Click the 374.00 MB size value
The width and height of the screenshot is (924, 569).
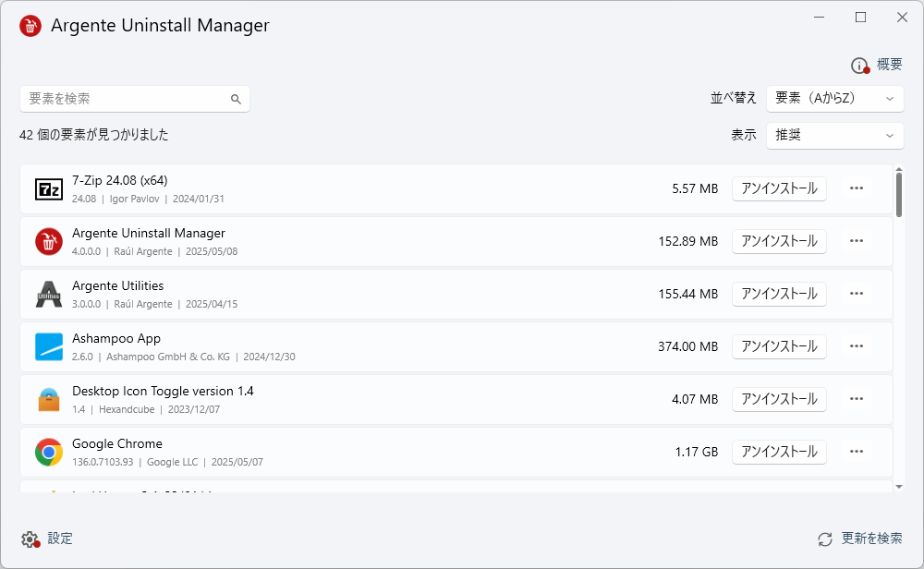(x=687, y=347)
